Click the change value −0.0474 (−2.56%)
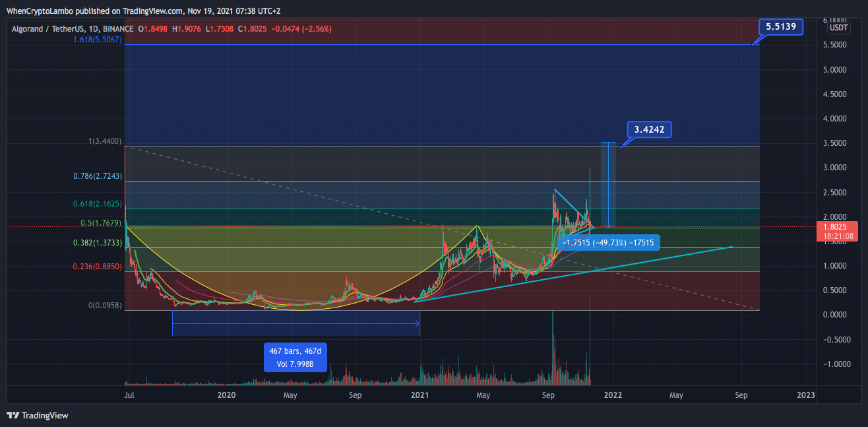Viewport: 868px width, 427px height. (302, 29)
